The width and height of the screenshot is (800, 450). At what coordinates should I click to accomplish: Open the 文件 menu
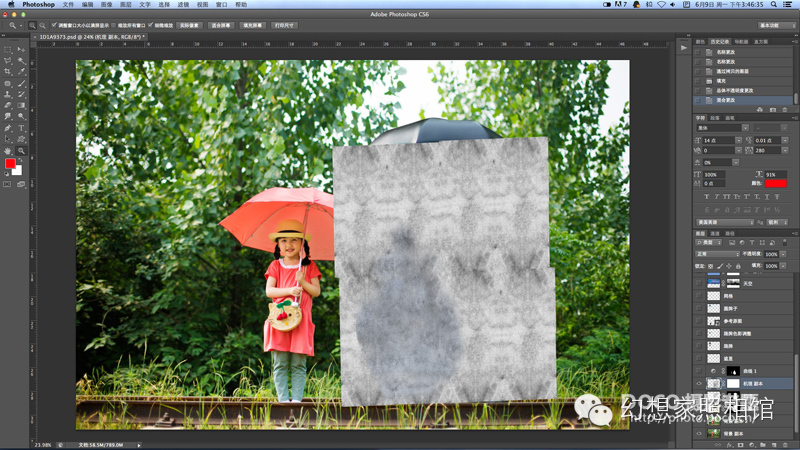click(x=68, y=5)
